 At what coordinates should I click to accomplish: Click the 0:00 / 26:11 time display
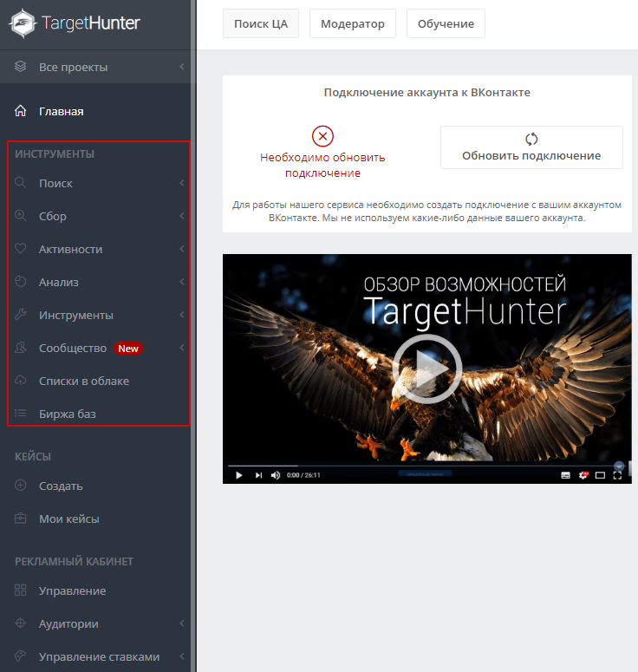303,475
